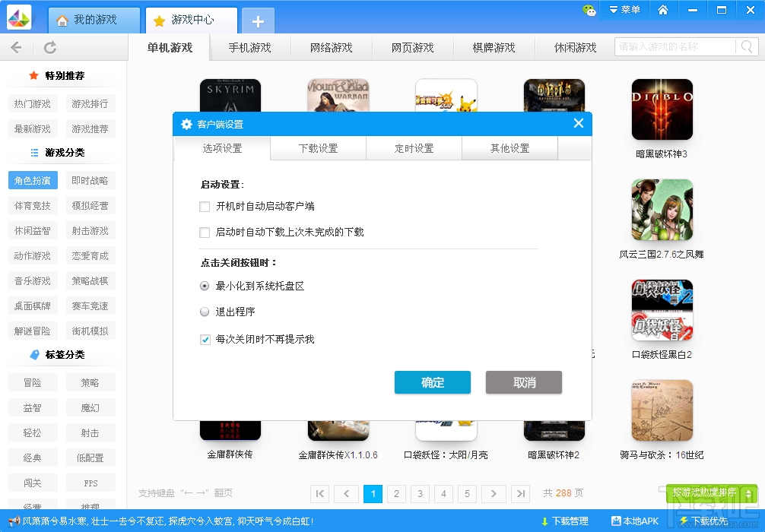765x532 pixels.
Task: Click the magnifier icon in the search box
Action: pos(746,46)
